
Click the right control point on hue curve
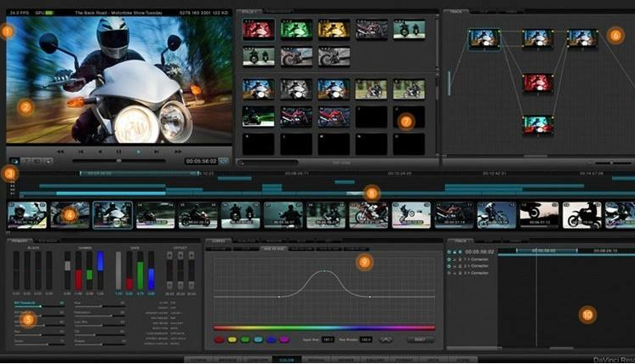[369, 297]
